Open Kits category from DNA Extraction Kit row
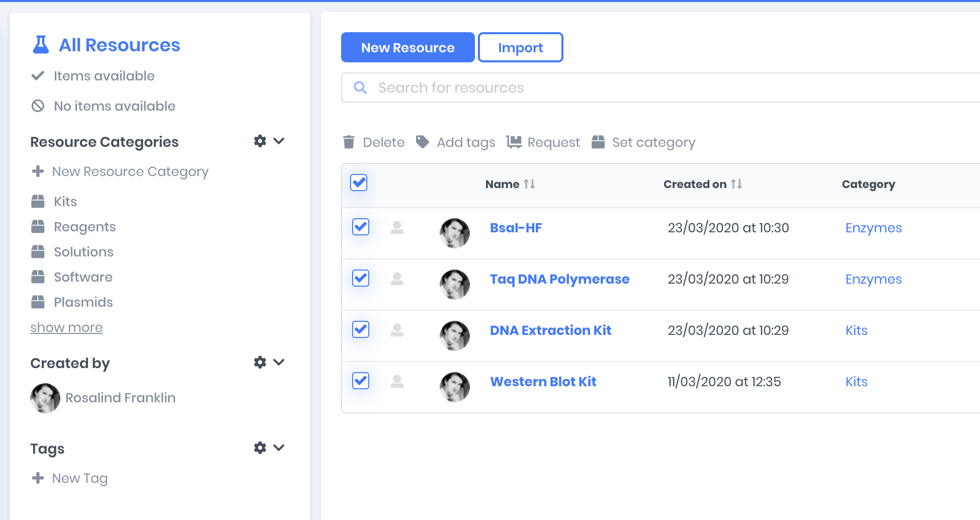The image size is (980, 520). (857, 330)
